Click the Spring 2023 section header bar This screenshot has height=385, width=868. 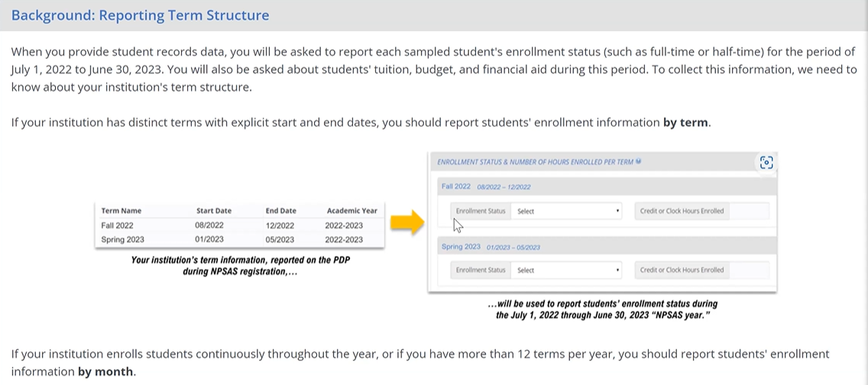click(x=604, y=247)
